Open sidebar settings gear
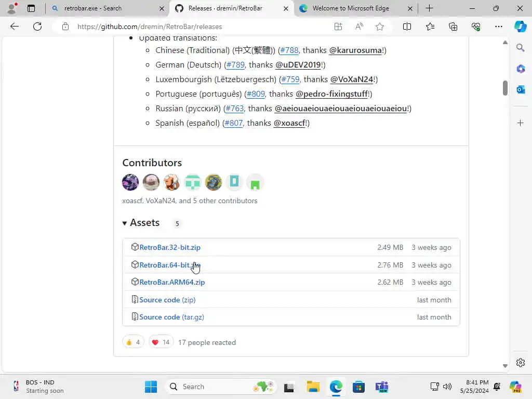532x399 pixels. pos(521,363)
